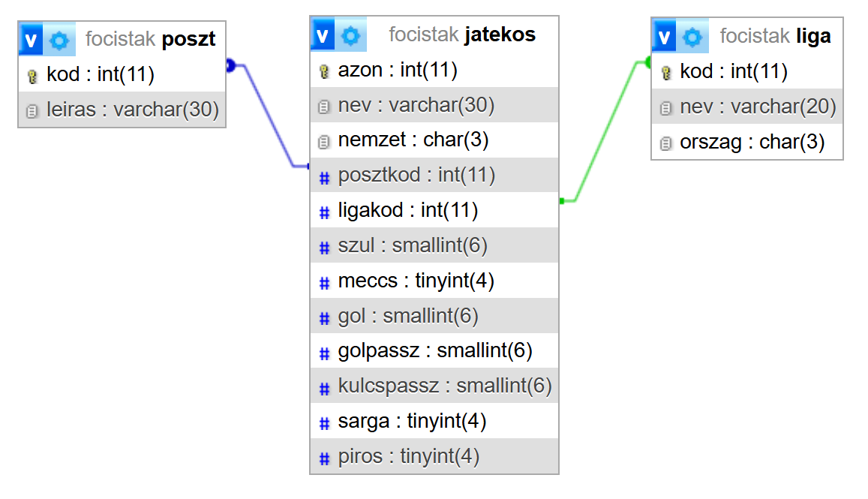Select the kulcspassz smallint(6) field
The width and height of the screenshot is (868, 499).
pos(434,386)
